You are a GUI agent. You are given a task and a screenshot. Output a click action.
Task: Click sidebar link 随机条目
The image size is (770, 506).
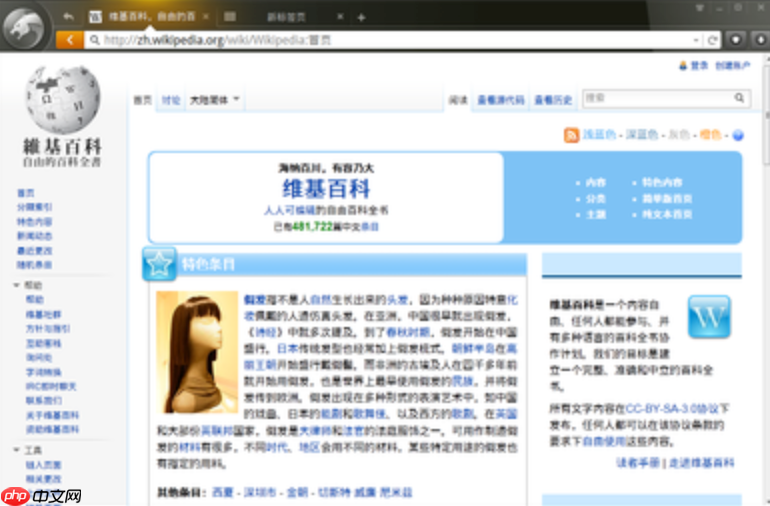[x=34, y=265]
